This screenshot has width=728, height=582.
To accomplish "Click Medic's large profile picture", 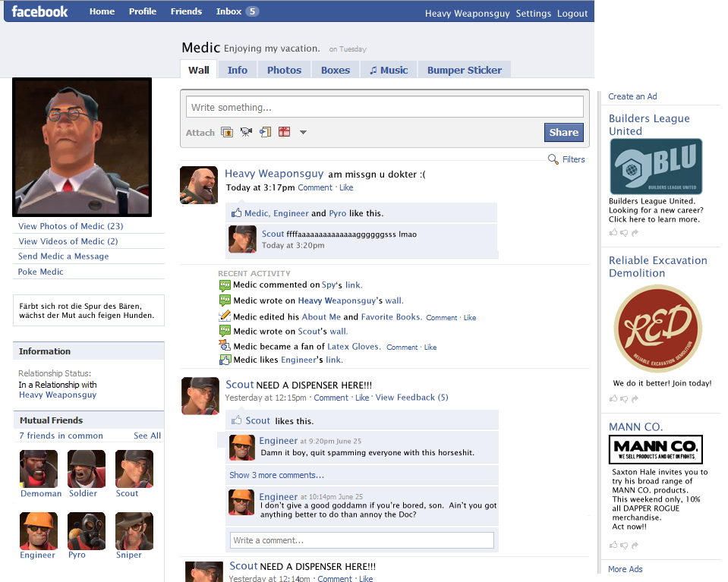I will pos(82,147).
